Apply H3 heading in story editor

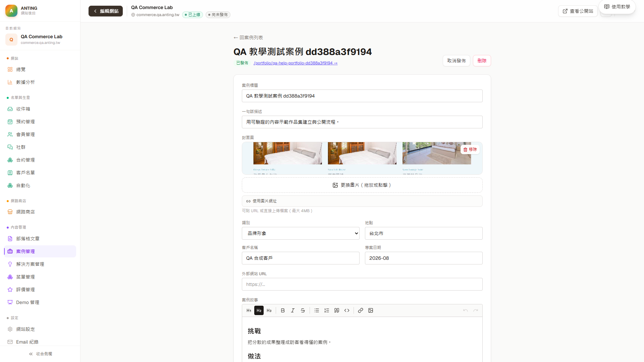coord(269,310)
